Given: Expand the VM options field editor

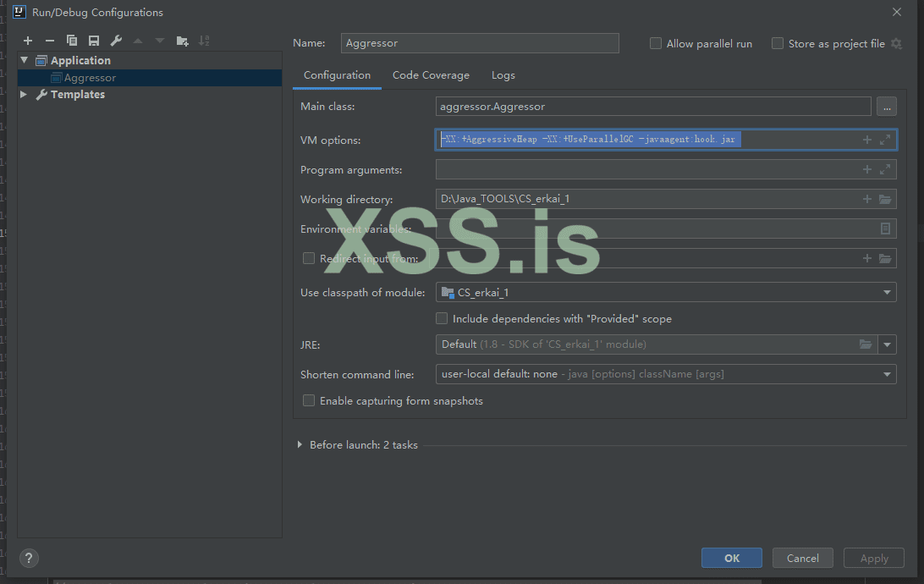Looking at the screenshot, I should (x=885, y=140).
